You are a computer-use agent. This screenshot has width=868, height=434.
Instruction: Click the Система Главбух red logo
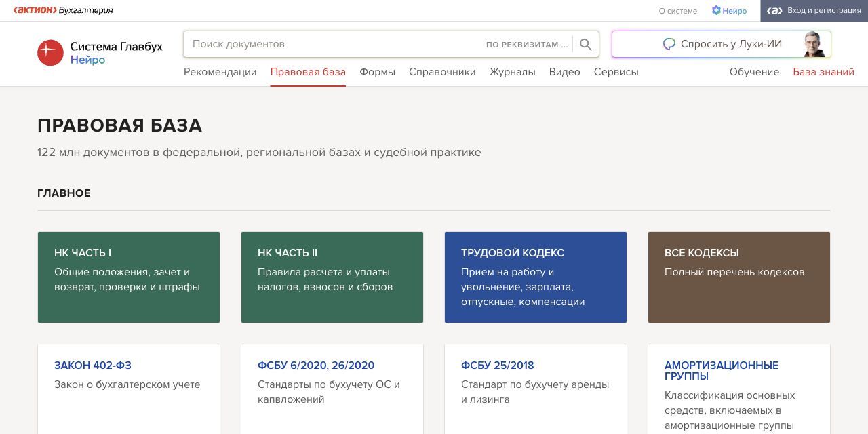(x=50, y=53)
